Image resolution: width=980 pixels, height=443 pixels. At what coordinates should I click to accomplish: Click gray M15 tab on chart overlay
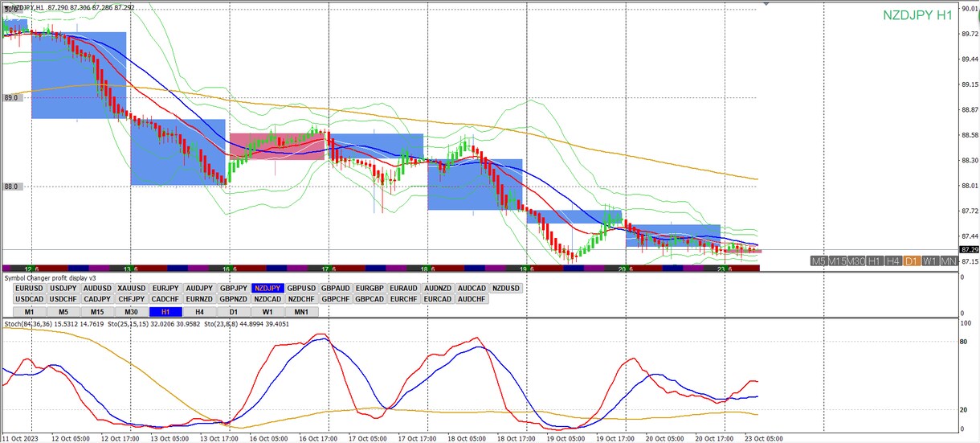click(x=837, y=261)
